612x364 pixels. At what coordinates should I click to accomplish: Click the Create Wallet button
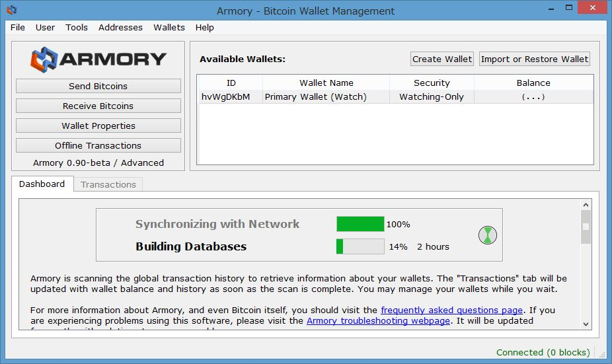[x=442, y=59]
